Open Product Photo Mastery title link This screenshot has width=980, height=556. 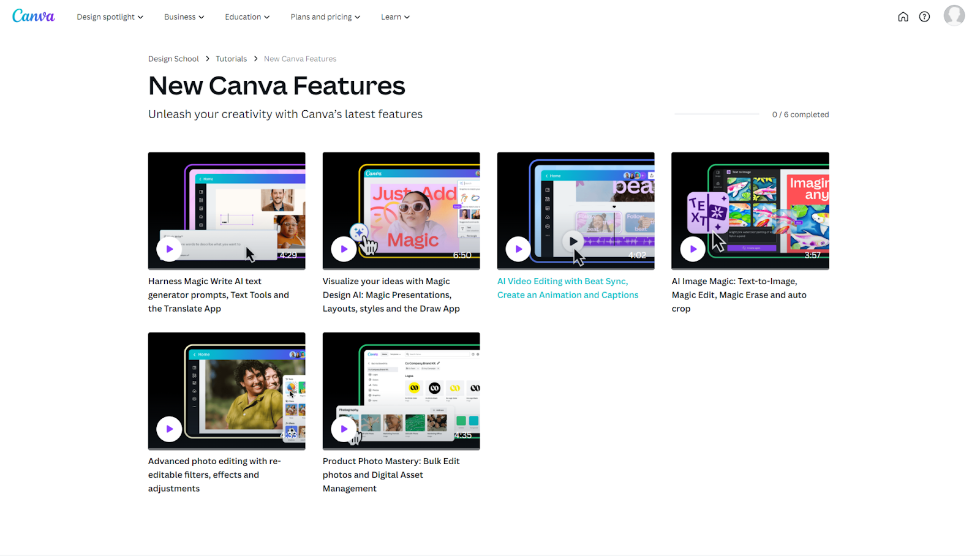391,475
